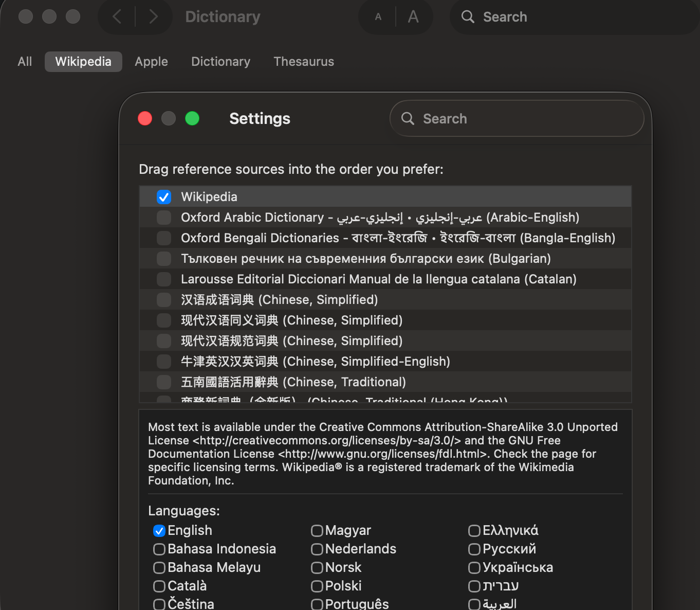This screenshot has width=700, height=610.
Task: Select Oxford Bengali Dictionaries row text
Action: click(x=398, y=238)
